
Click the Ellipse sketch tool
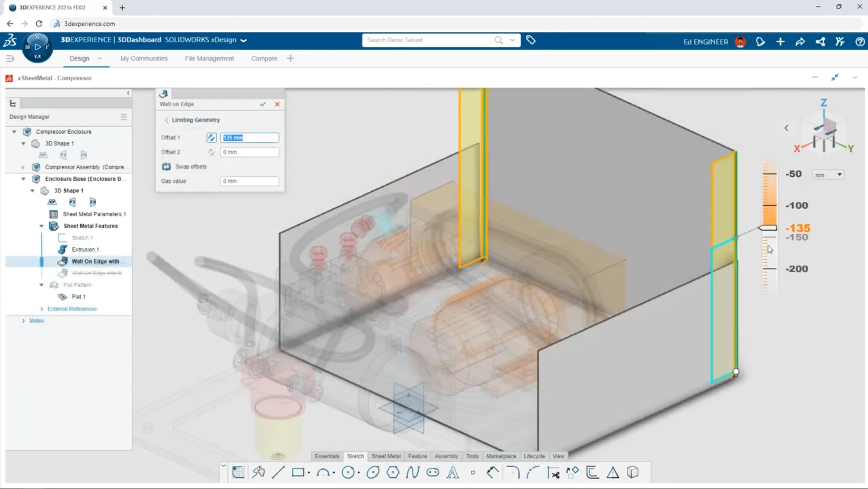coord(373,472)
